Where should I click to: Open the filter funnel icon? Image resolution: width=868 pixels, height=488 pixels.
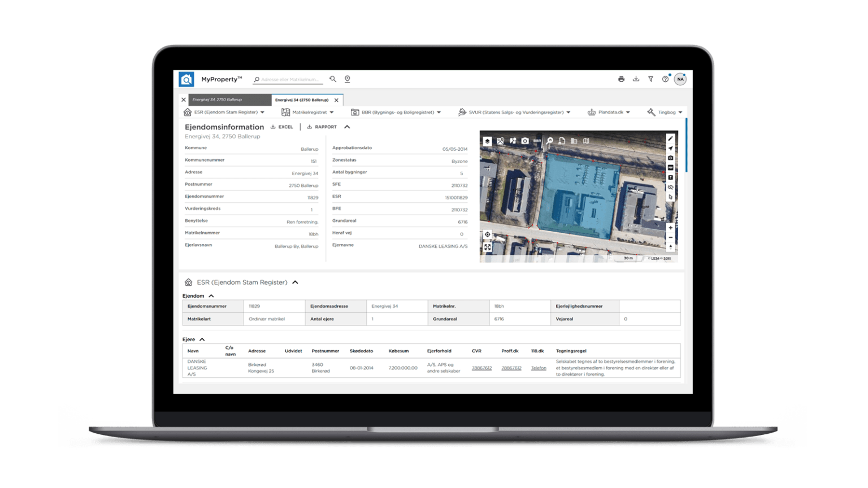pos(650,80)
